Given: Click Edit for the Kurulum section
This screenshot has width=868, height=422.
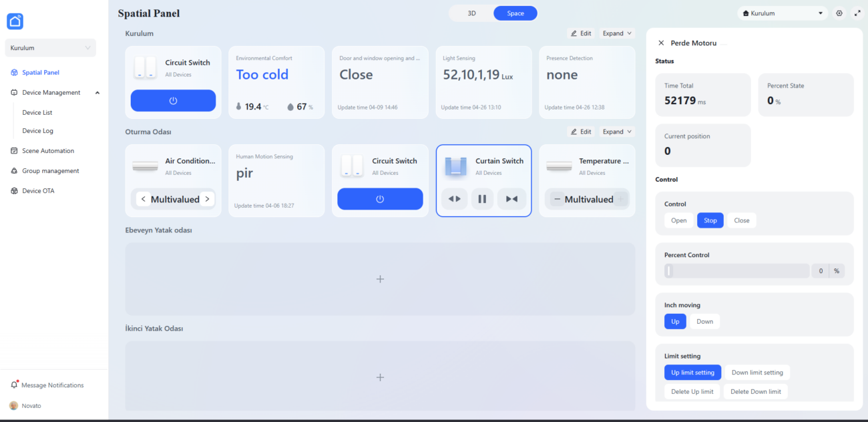Looking at the screenshot, I should coord(581,33).
